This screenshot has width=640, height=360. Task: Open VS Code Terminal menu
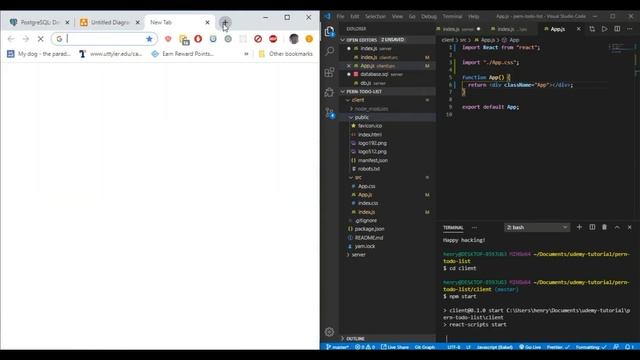(452, 16)
